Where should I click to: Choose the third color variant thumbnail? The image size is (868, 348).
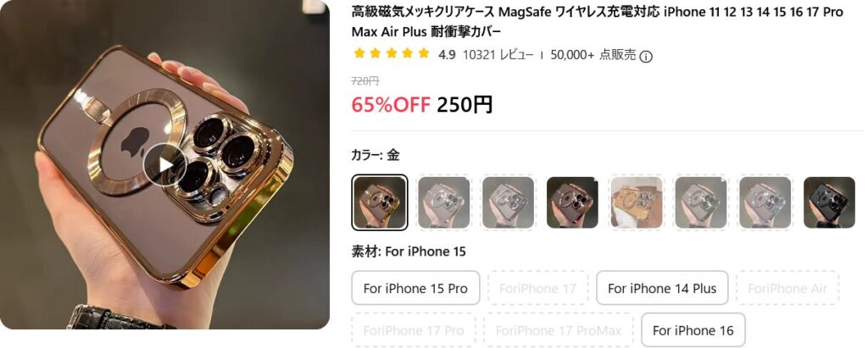(x=508, y=202)
